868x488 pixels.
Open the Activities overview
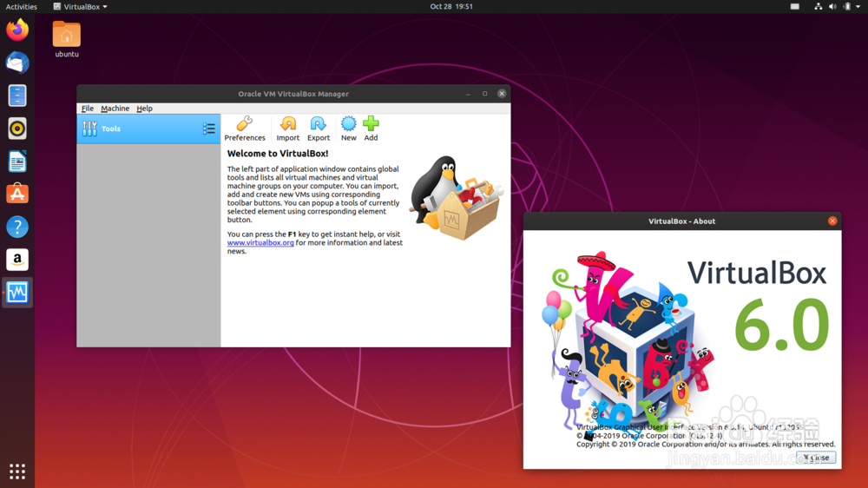[x=21, y=7]
